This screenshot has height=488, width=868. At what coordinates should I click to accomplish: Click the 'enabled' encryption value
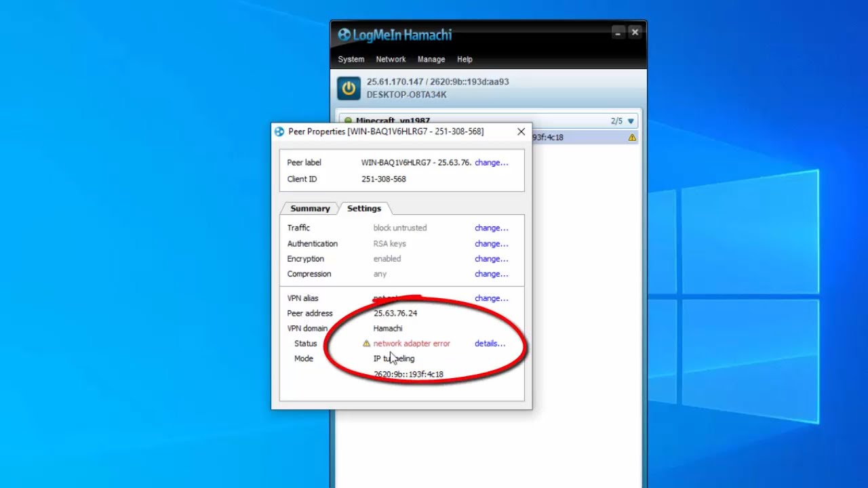point(387,259)
